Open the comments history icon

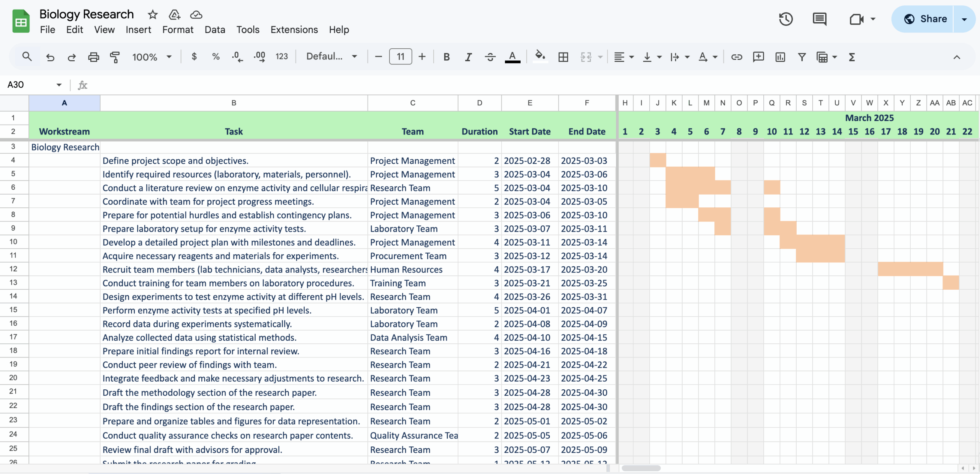819,19
